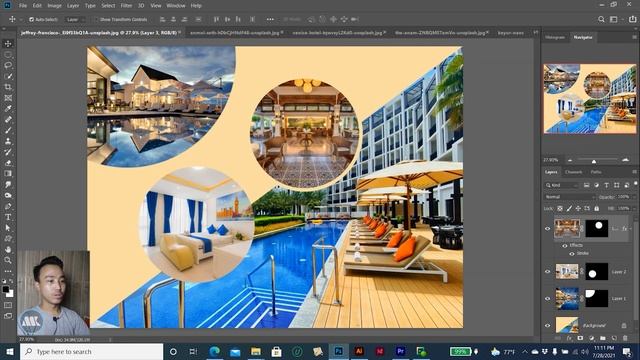Open the Normal blending mode dropdown
Viewport: 640px width, 360px height.
pyautogui.click(x=570, y=197)
